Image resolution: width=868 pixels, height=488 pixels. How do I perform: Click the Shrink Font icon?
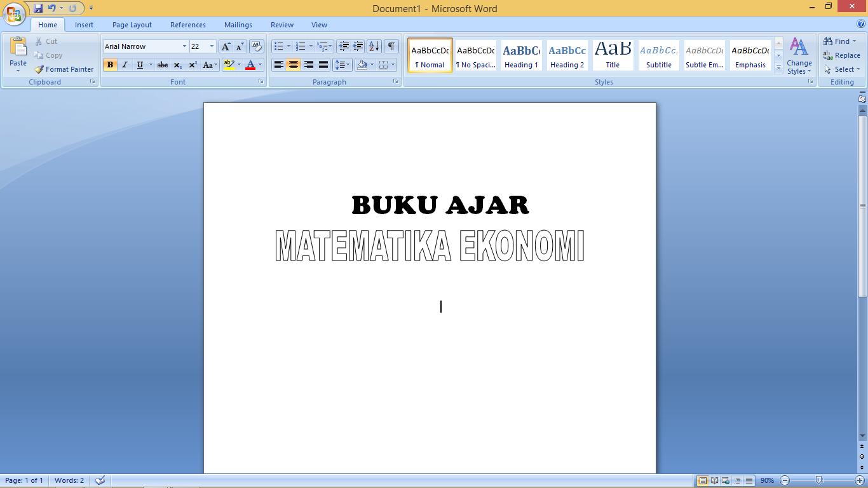point(240,46)
